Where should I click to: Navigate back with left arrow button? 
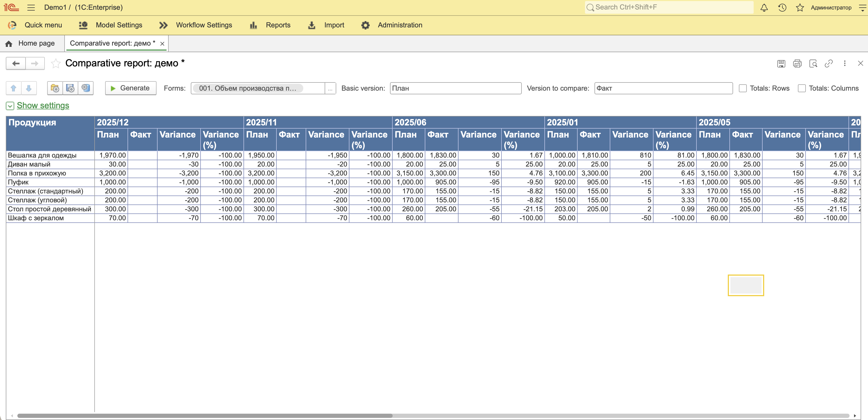coord(16,63)
